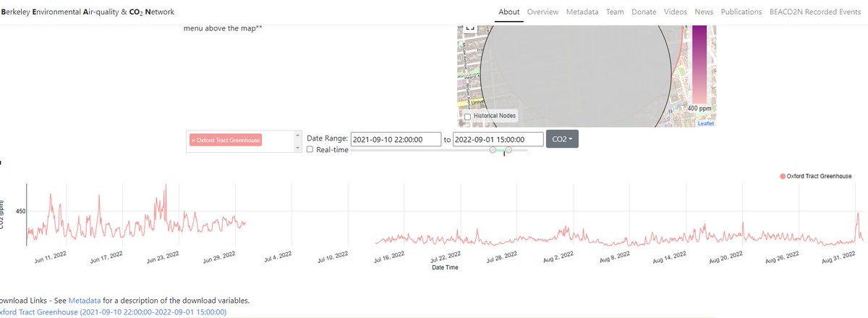The height and width of the screenshot is (318, 868).
Task: Open the Videos page
Action: 676,12
